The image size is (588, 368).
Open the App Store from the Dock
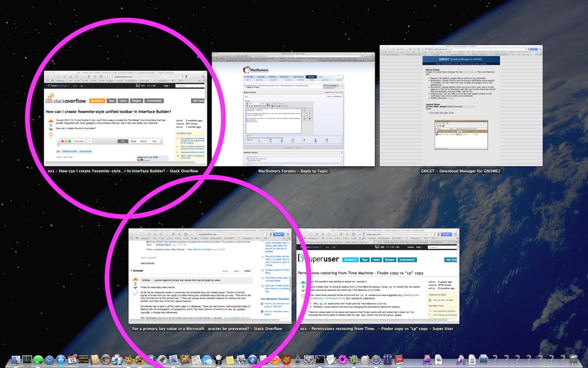tap(61, 359)
